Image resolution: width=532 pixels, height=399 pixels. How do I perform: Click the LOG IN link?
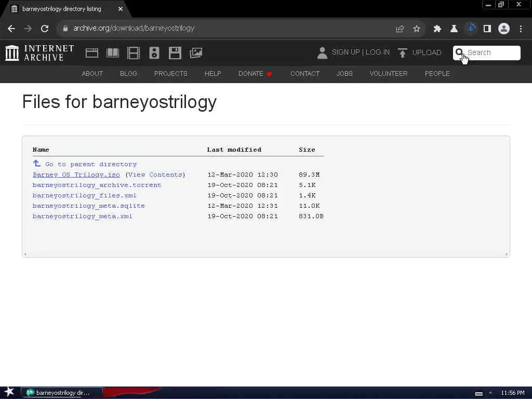(x=378, y=52)
